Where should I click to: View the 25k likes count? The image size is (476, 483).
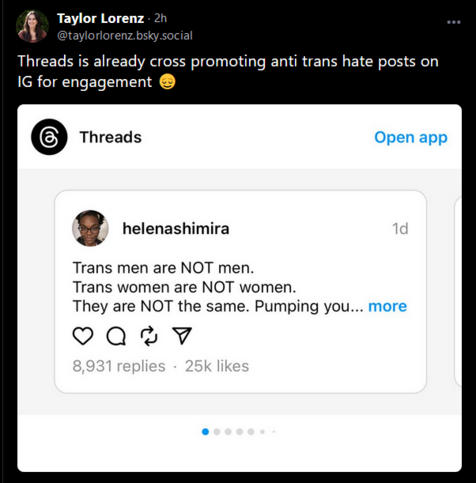217,366
